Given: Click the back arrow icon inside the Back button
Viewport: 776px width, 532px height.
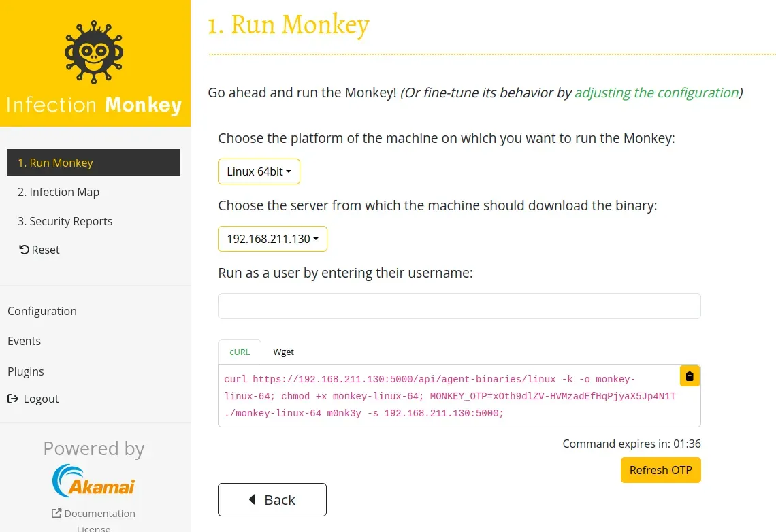Looking at the screenshot, I should coord(250,499).
